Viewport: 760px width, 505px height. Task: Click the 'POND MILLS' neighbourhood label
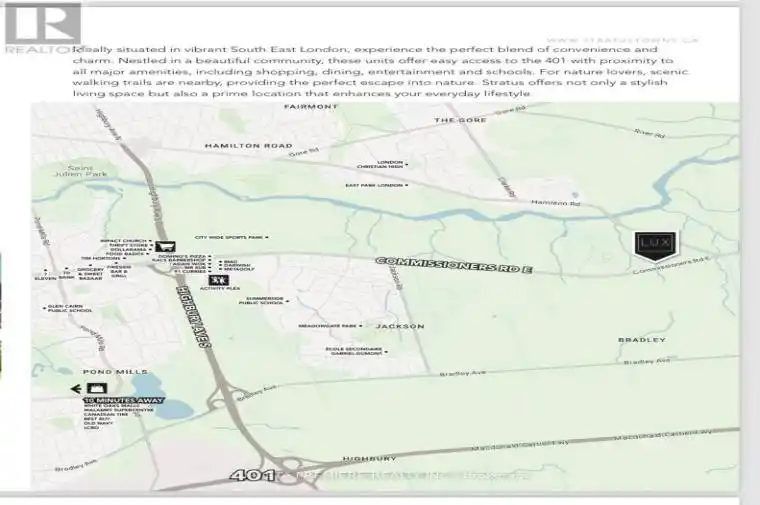115,372
